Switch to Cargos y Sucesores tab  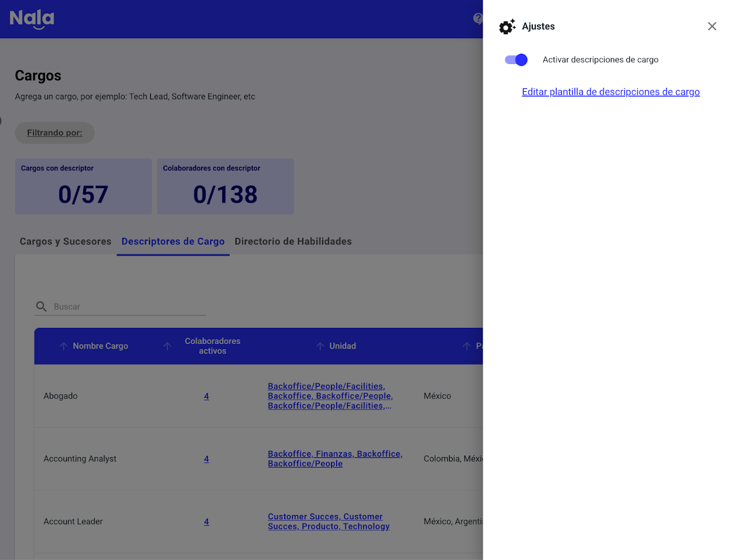point(65,241)
